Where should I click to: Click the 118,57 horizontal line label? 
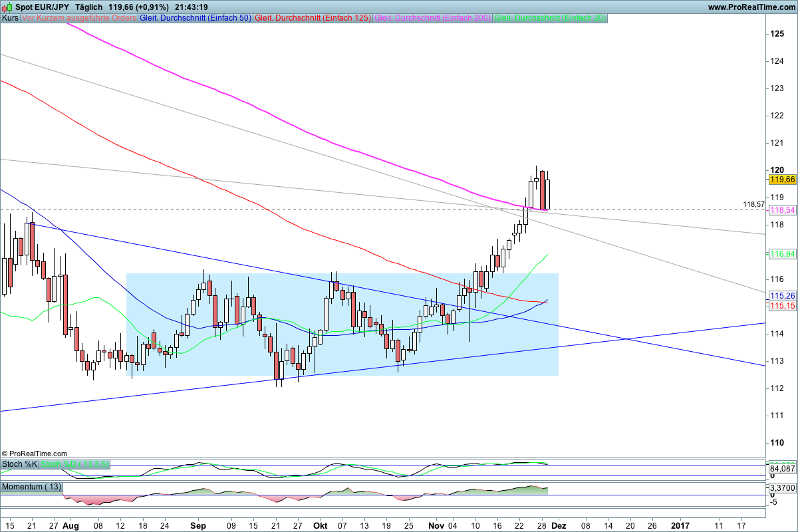755,204
